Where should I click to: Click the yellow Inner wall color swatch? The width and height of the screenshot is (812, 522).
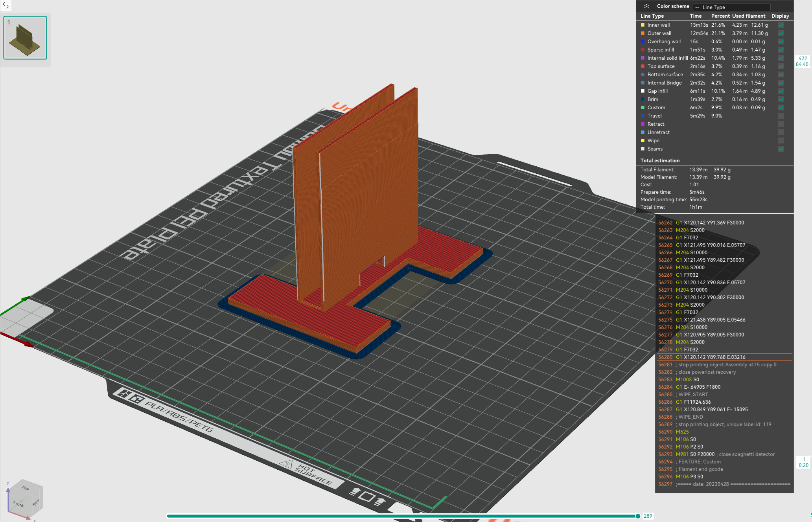point(643,25)
